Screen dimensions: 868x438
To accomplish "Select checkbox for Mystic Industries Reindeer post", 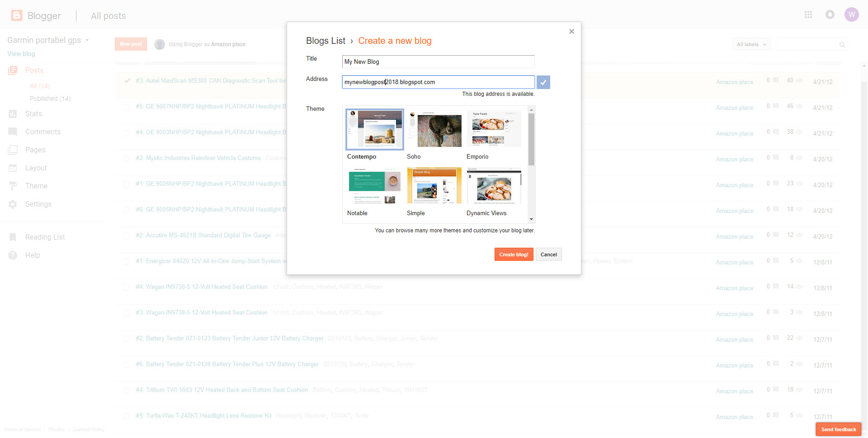I will 127,159.
